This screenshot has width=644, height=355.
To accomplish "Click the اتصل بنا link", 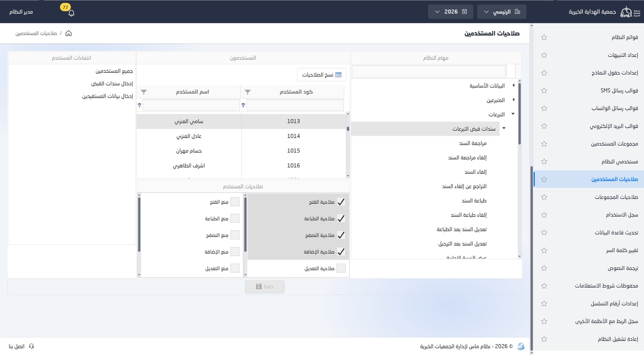I will (x=17, y=346).
